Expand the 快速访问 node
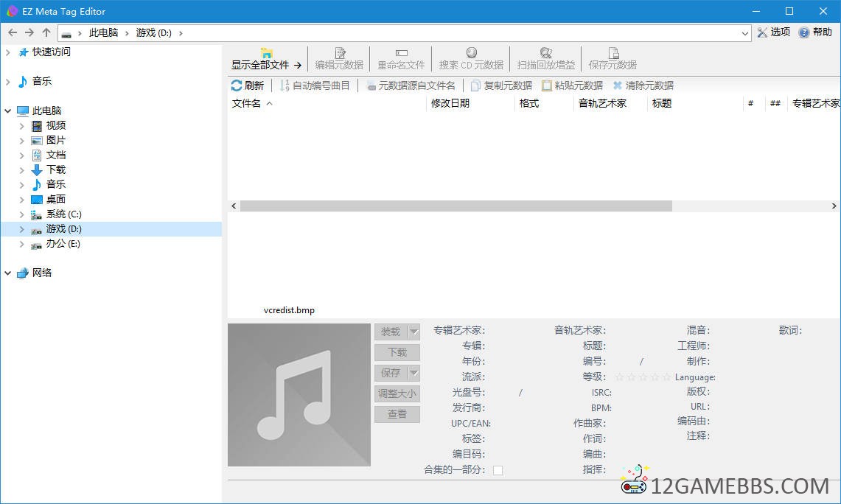 click(x=8, y=52)
